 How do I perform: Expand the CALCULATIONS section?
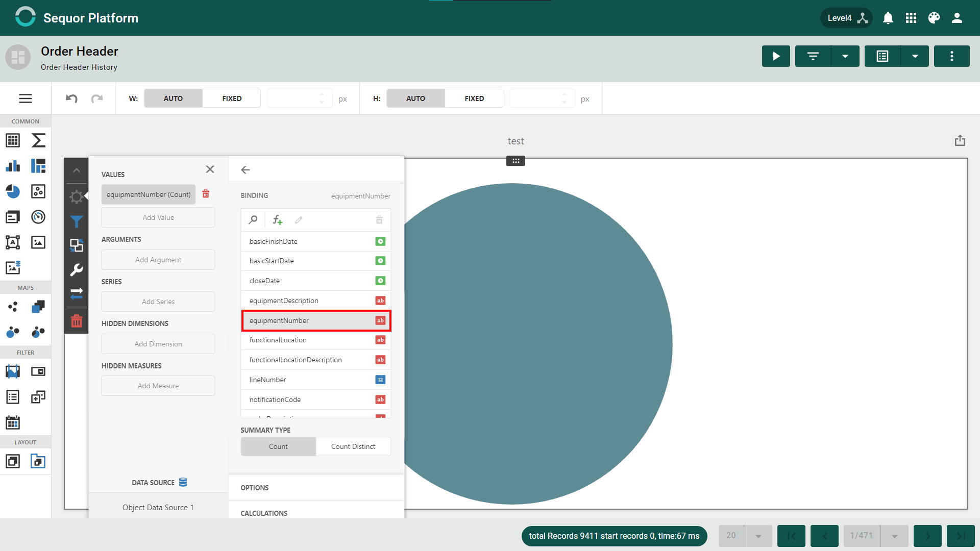[x=316, y=511]
